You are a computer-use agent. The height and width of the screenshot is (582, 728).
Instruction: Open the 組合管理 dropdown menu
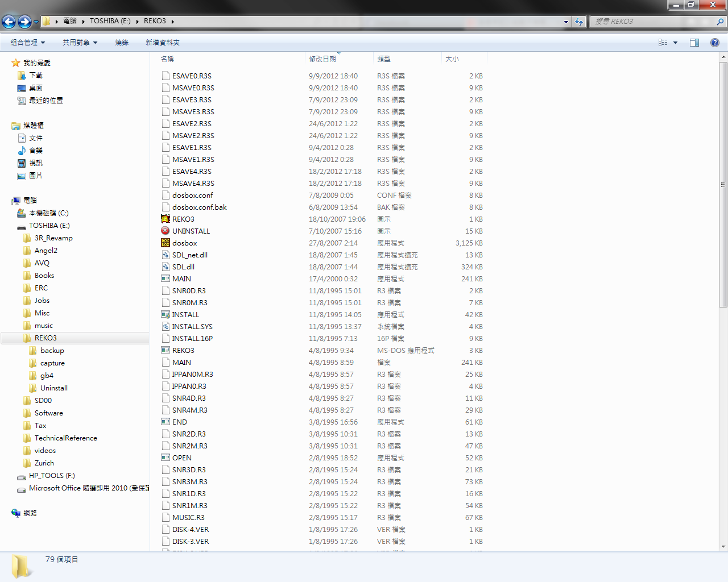tap(27, 43)
